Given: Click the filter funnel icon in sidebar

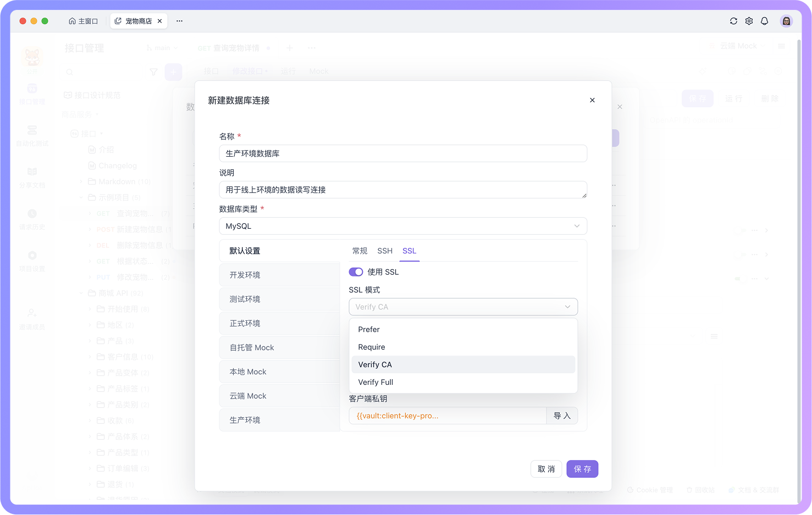Looking at the screenshot, I should click(x=153, y=72).
